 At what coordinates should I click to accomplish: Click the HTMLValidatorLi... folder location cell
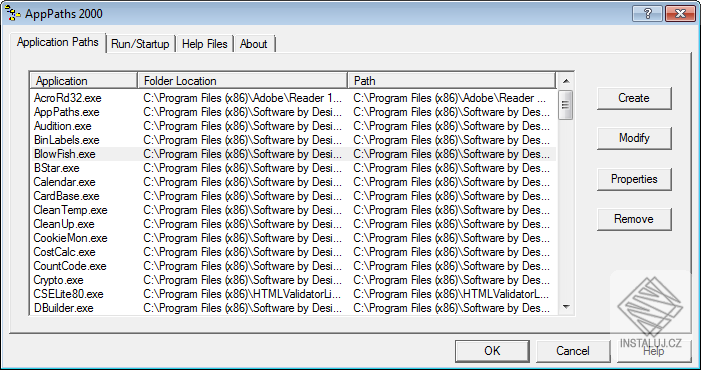click(x=243, y=294)
